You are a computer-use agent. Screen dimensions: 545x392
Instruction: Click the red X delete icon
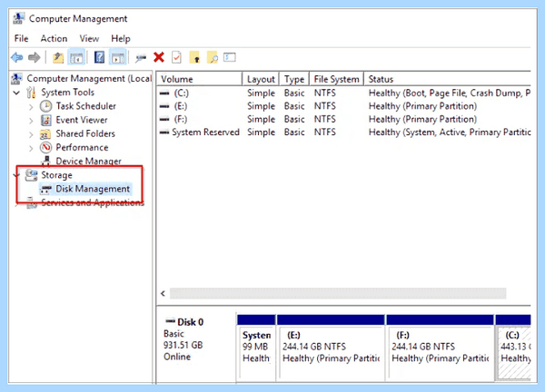pyautogui.click(x=159, y=57)
